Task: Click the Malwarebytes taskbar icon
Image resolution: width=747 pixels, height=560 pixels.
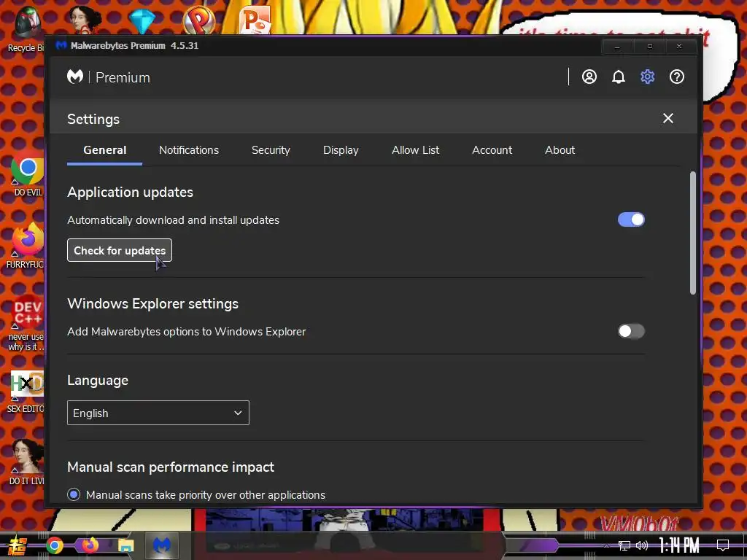Action: [162, 545]
